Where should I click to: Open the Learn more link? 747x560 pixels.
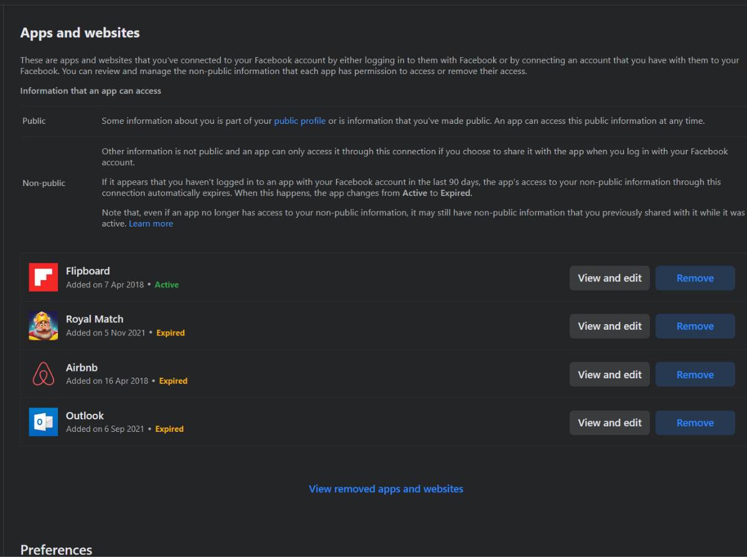click(151, 223)
